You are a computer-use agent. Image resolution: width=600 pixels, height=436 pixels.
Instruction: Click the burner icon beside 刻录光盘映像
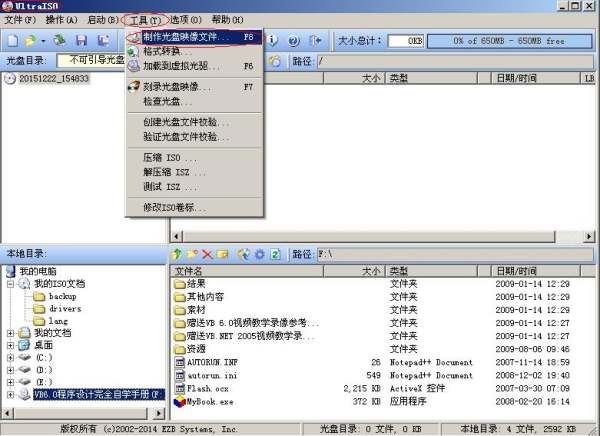click(x=134, y=87)
